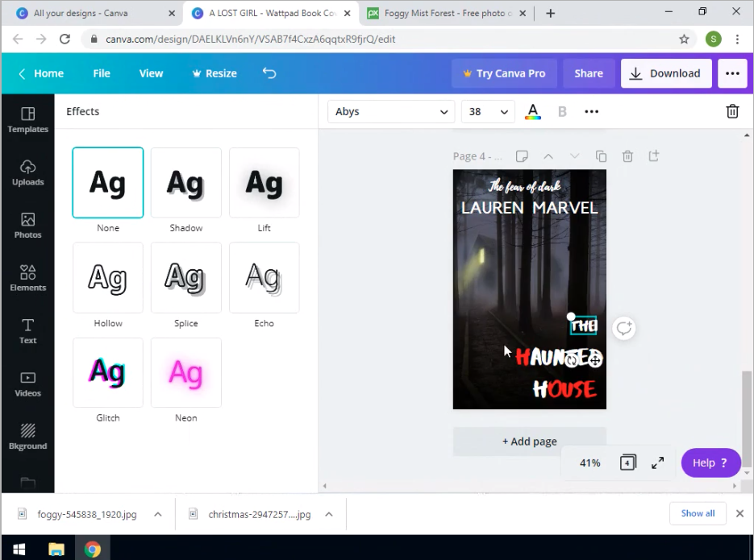Open Chrome three-dot menu

[737, 39]
